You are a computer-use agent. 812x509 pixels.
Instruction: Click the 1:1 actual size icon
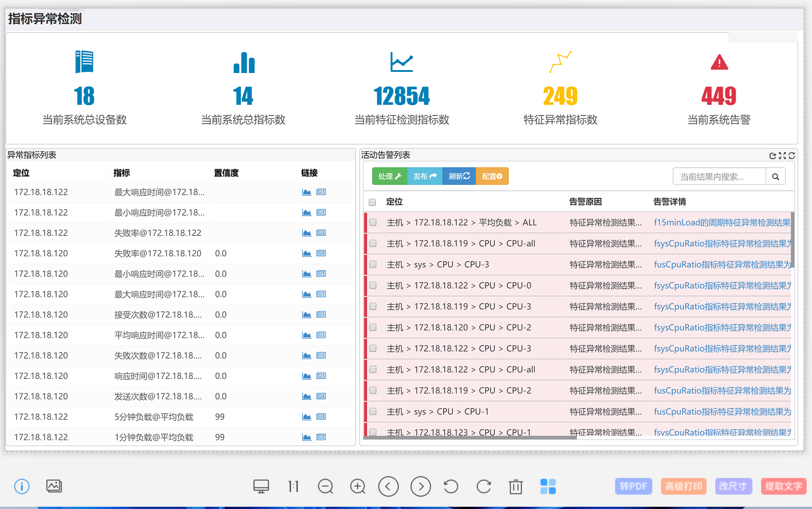pyautogui.click(x=293, y=486)
